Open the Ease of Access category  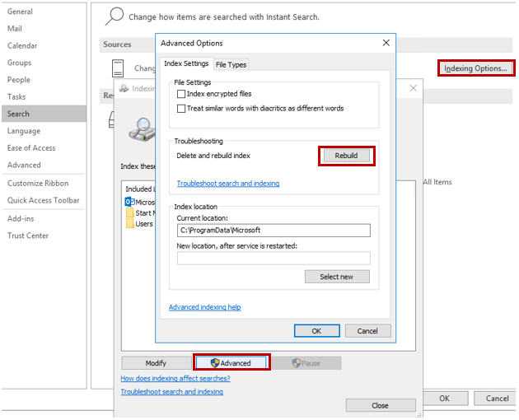(44, 148)
